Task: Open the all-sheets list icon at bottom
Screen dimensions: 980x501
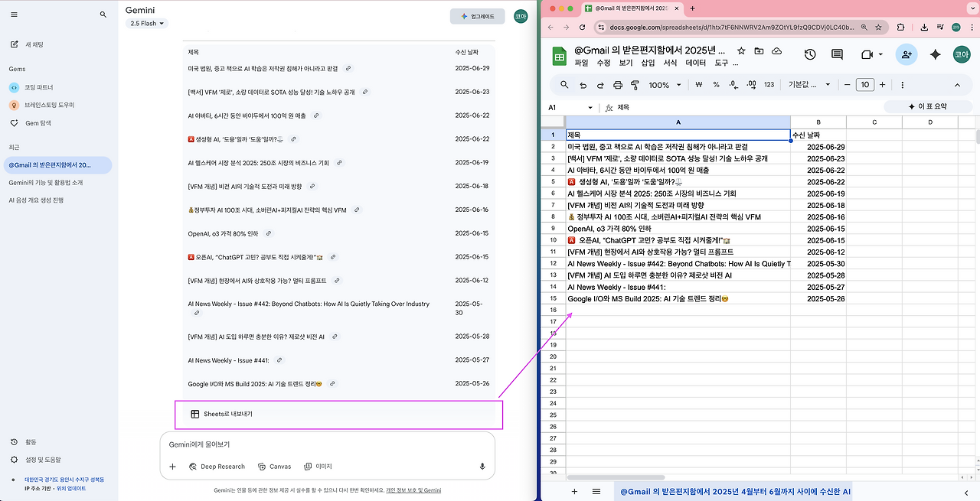Action: pos(596,492)
